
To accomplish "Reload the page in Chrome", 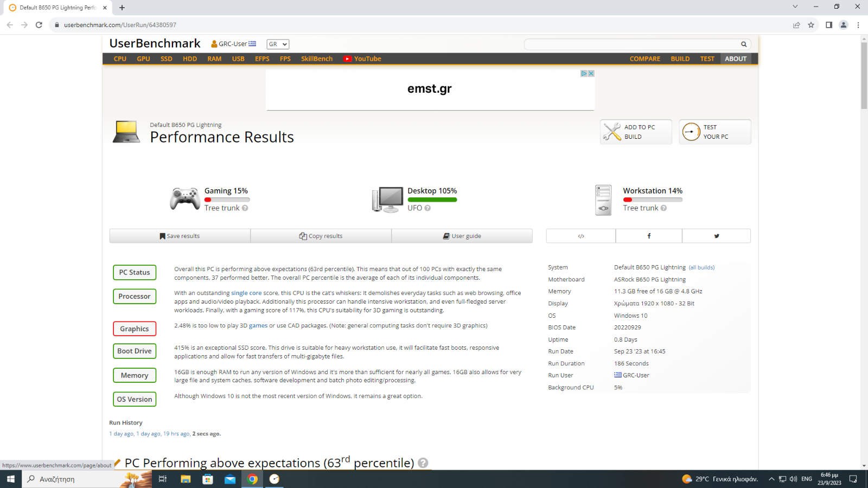I will click(x=39, y=25).
